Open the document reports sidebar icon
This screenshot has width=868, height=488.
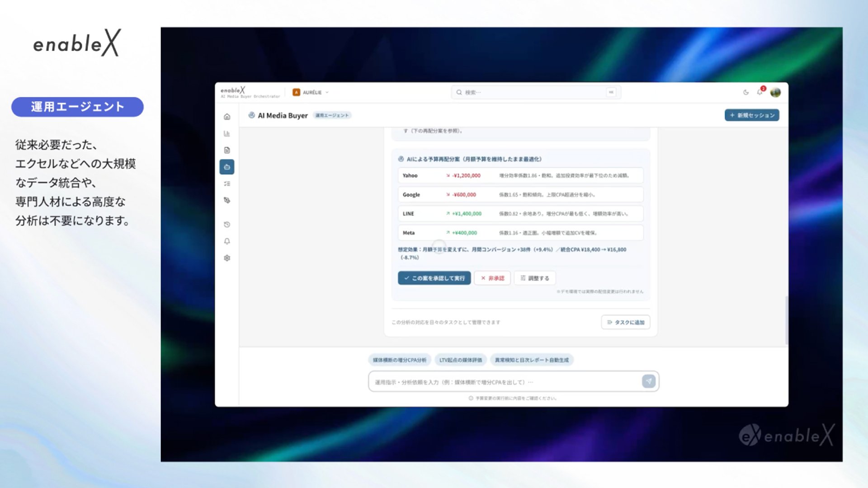227,150
